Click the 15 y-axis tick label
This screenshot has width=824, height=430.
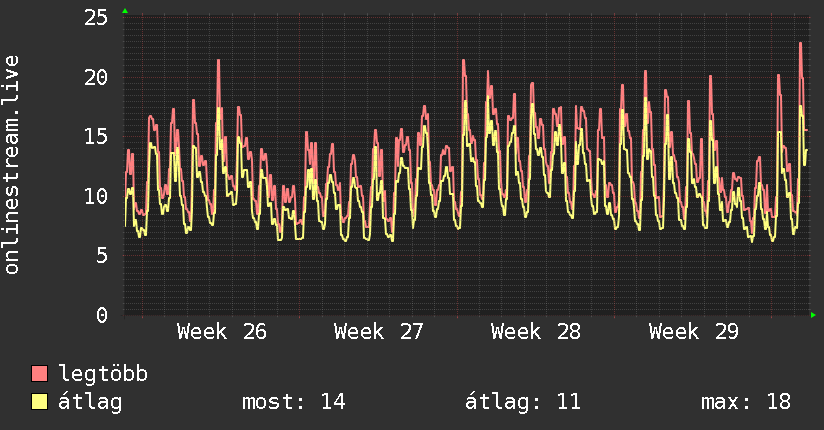[96, 137]
